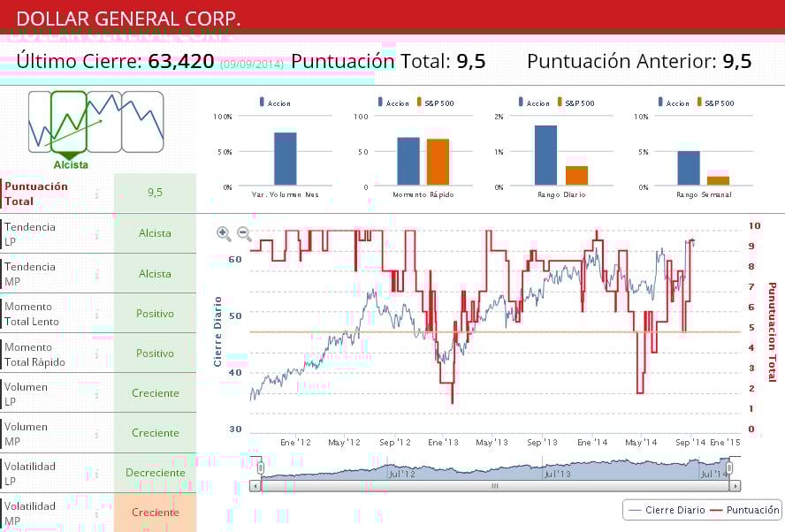The image size is (785, 532).
Task: Grab the right handle of the range navigator
Action: pos(729,468)
